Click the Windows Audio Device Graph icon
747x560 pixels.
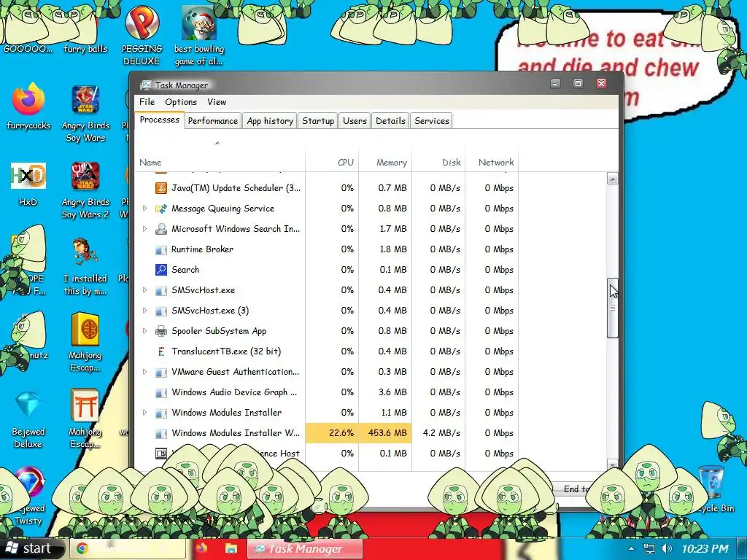point(161,392)
